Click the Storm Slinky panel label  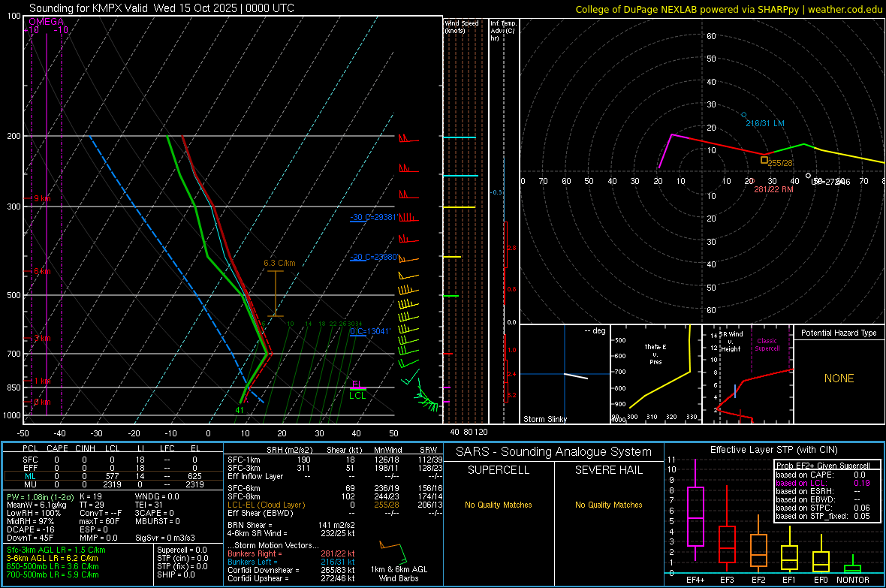544,419
